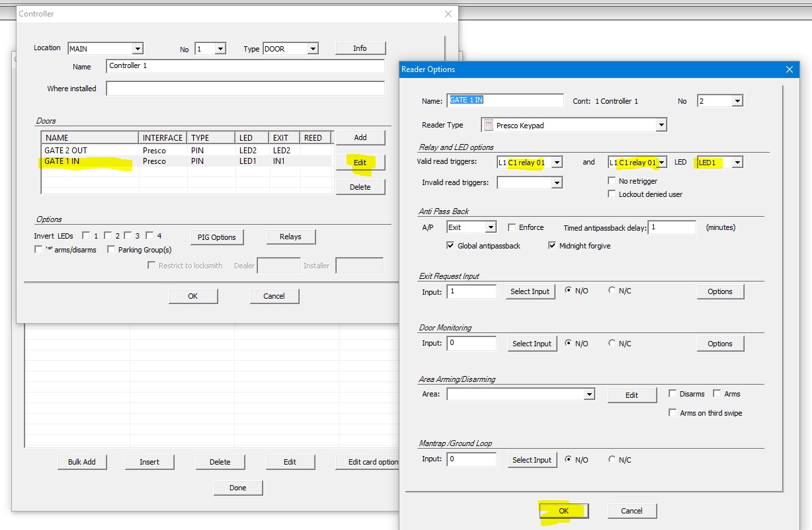812x530 pixels.
Task: Click Timed antipassback delay field
Action: (672, 227)
